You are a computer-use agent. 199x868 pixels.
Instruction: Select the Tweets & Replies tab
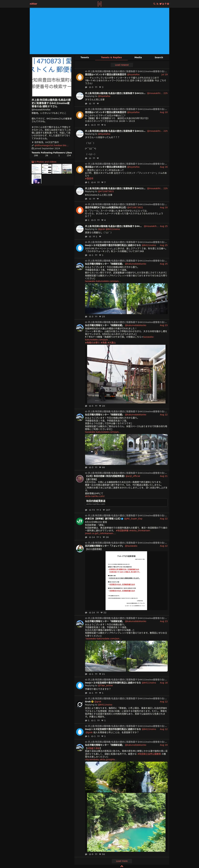pos(111,57)
